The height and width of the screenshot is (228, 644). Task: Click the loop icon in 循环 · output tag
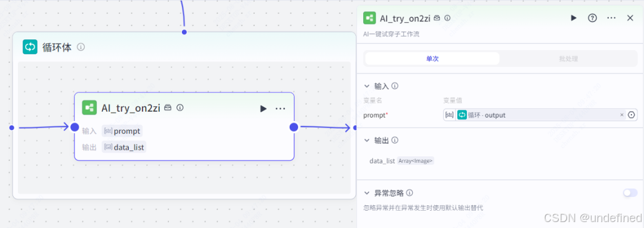click(x=462, y=115)
